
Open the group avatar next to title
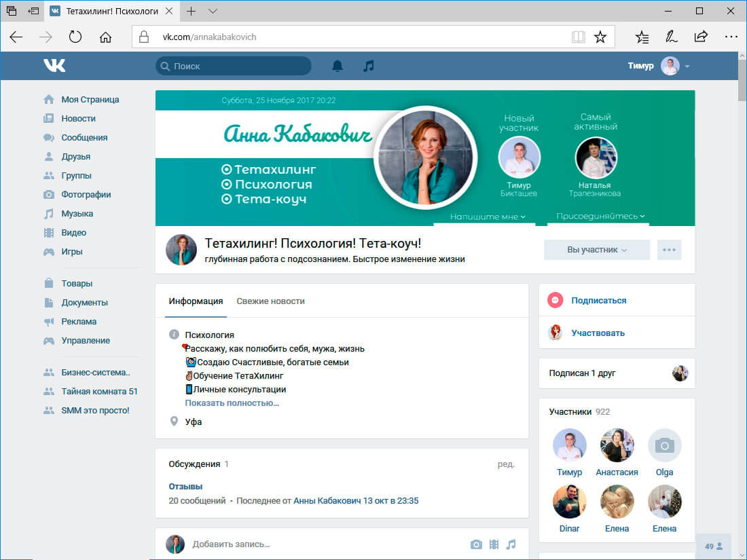pyautogui.click(x=181, y=250)
